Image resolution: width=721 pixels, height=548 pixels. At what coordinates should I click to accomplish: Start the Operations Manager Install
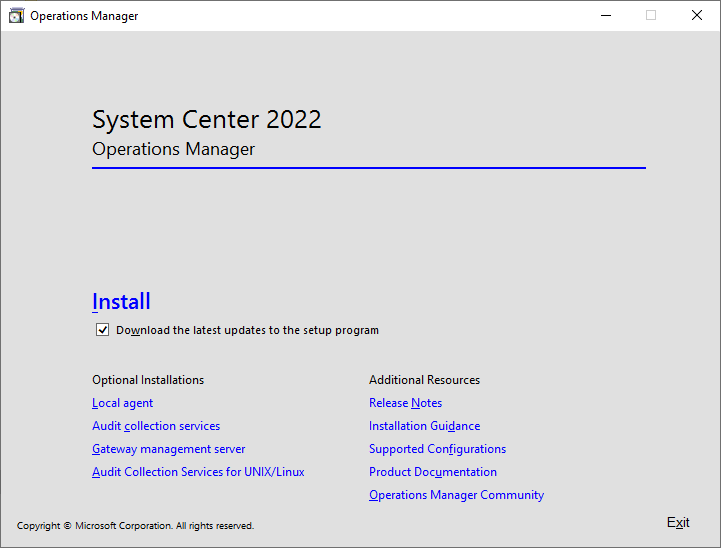coord(121,302)
